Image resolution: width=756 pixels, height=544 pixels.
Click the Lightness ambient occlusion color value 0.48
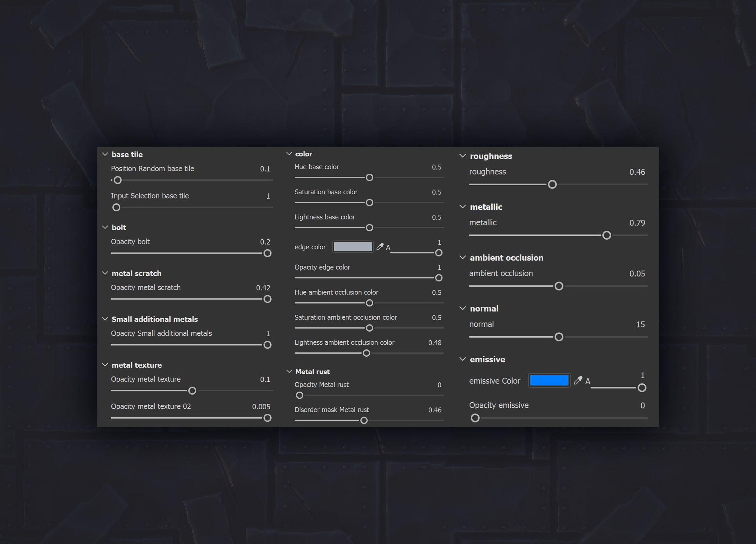coord(435,342)
